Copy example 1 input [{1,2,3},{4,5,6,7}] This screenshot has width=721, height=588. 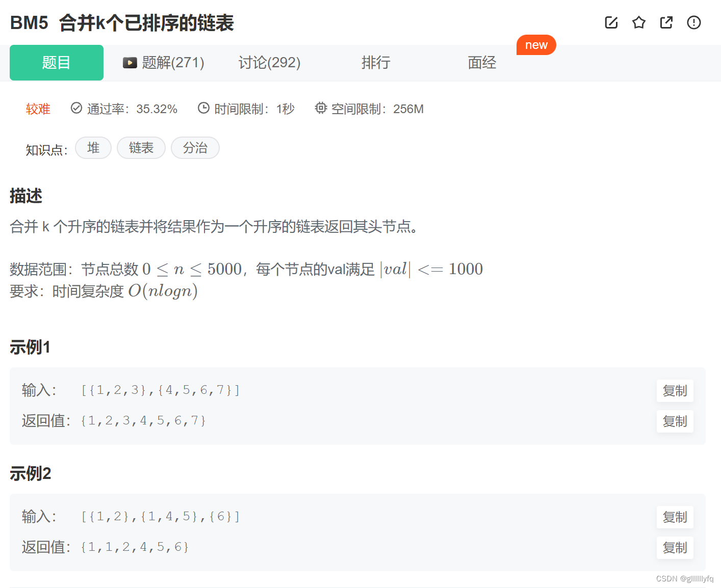tap(675, 391)
